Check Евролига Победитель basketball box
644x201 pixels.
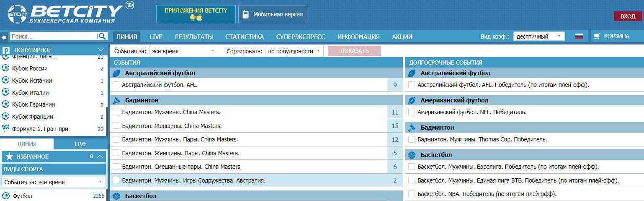[x=412, y=167]
